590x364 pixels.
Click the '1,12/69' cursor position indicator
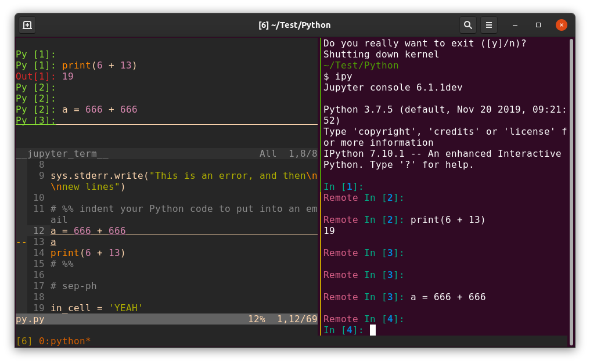click(298, 318)
